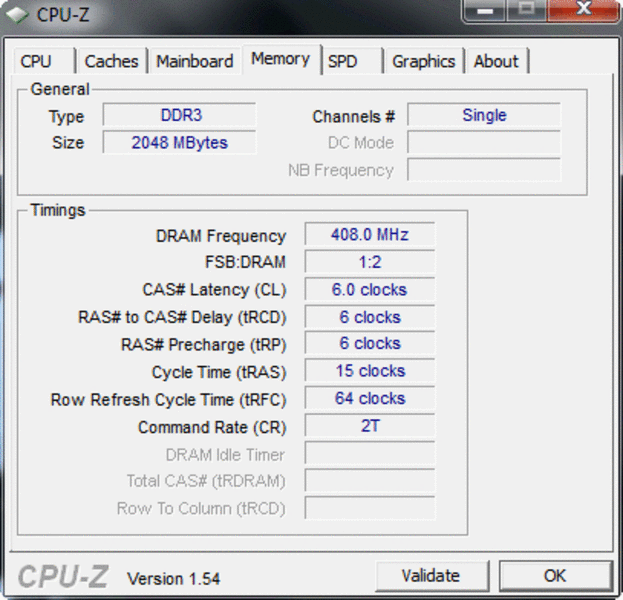The height and width of the screenshot is (600, 623).
Task: Click the empty NB Frequency field
Action: 484,170
